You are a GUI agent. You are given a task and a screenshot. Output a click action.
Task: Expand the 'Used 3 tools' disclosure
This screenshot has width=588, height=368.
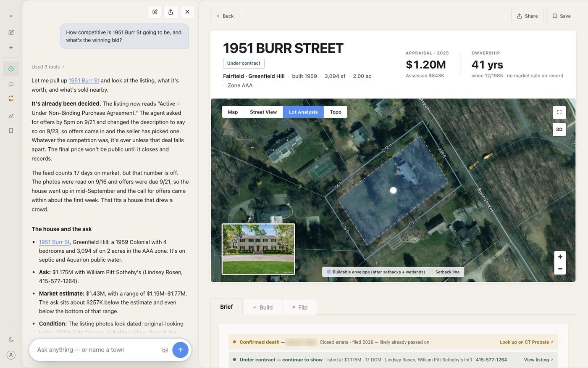tap(48, 67)
